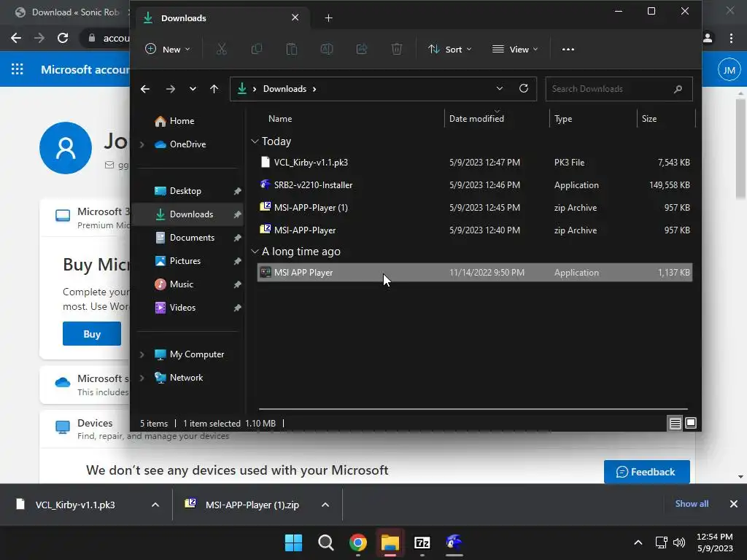
Task: Open Chrome from the taskbar
Action: coord(357,542)
